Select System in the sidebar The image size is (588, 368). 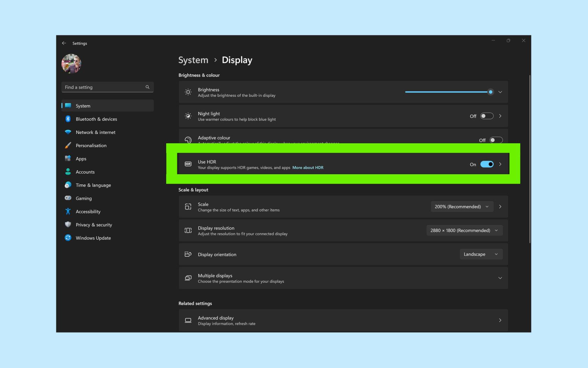pos(107,105)
